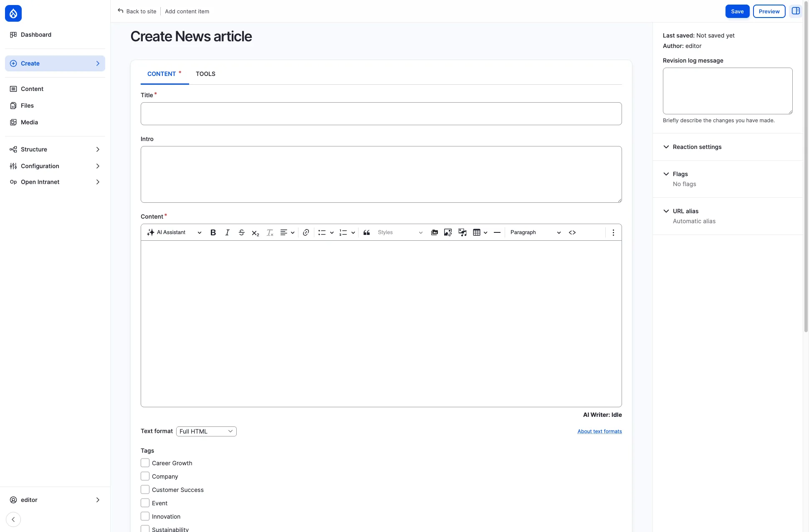Collapse the sidebar with the arrow button

pos(13,519)
